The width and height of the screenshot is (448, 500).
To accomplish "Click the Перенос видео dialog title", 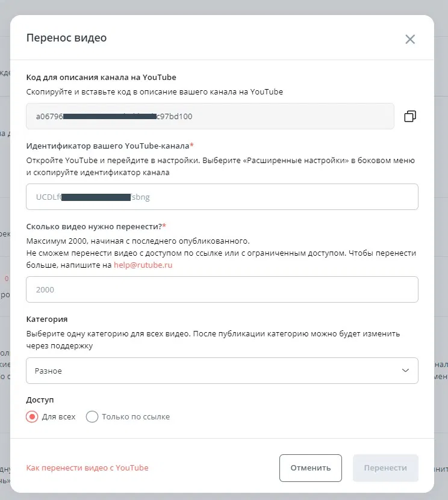I will [66, 38].
